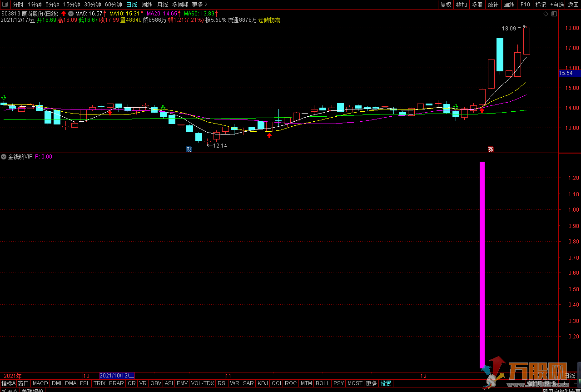
Task: Click the 标记 mark button
Action: coord(541,5)
